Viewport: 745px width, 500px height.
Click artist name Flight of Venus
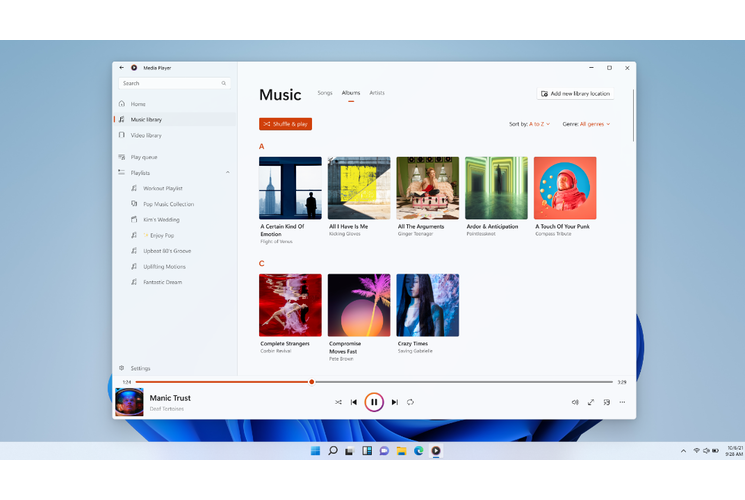pyautogui.click(x=276, y=241)
